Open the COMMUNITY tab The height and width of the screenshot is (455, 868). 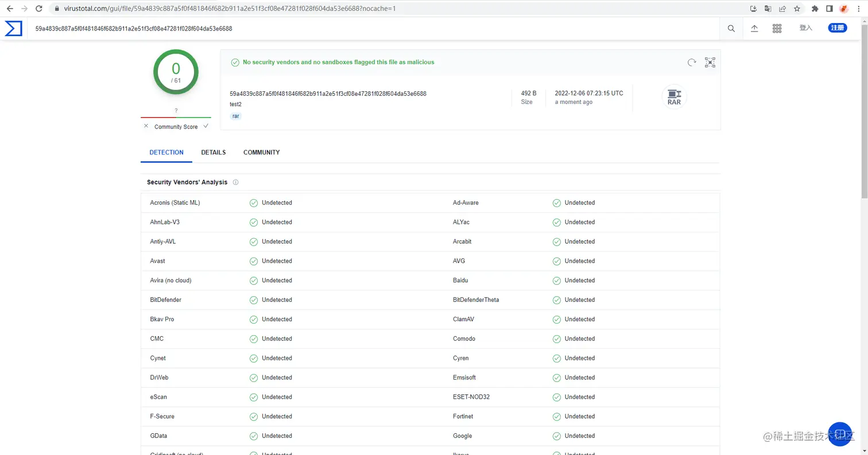(x=262, y=153)
